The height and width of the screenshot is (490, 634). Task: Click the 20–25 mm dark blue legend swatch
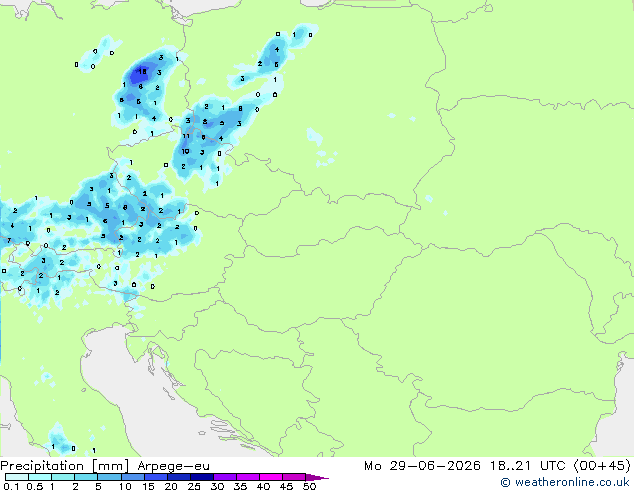178,477
